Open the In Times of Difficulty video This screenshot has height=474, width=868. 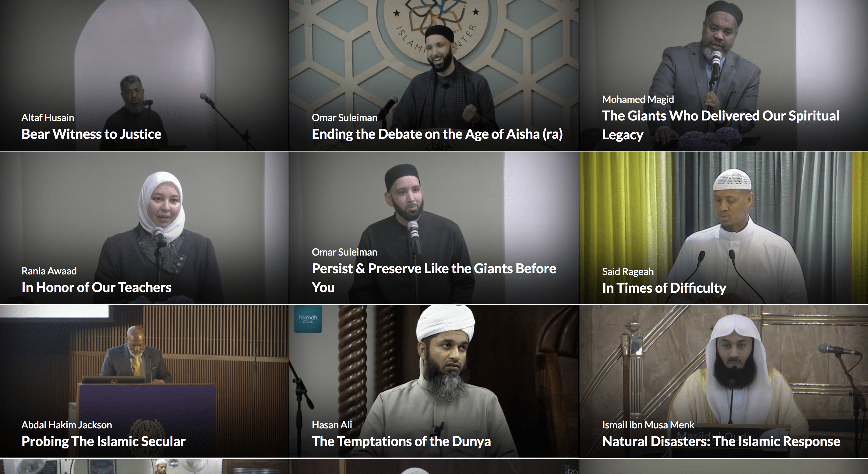click(x=664, y=288)
